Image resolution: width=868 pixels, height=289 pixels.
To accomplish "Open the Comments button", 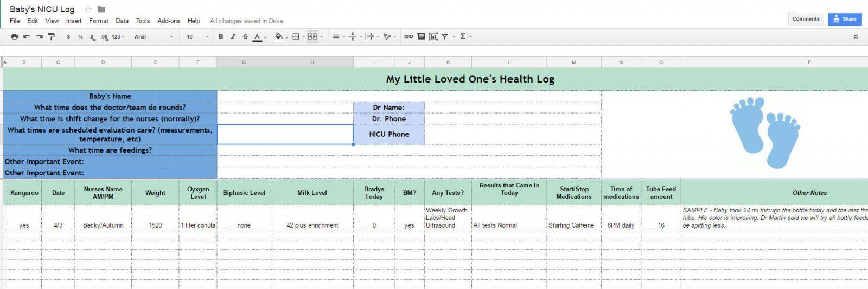I will (x=806, y=19).
